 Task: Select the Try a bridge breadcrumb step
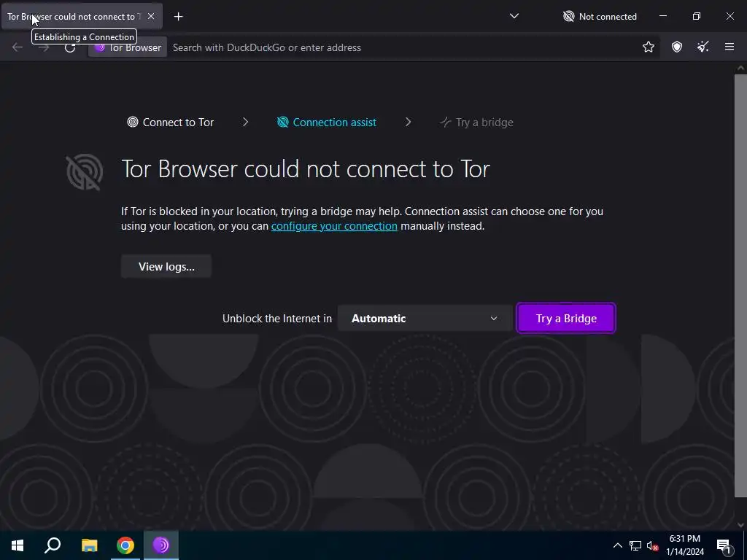[x=476, y=122]
